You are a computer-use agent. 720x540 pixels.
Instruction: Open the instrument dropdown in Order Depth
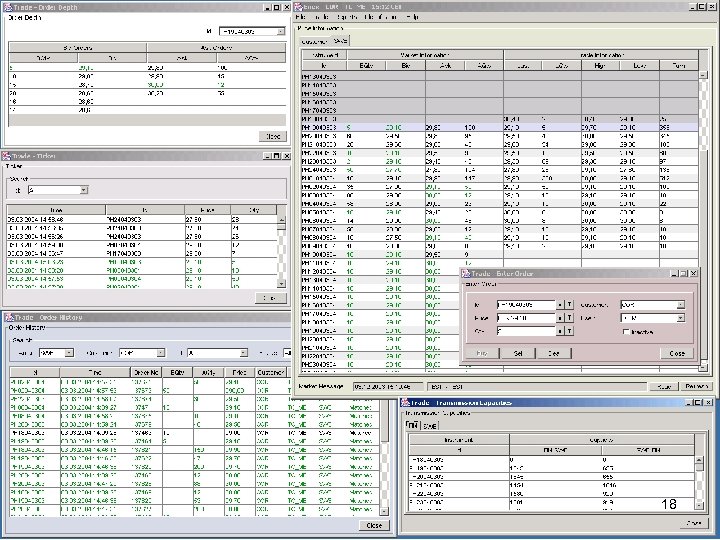(280, 31)
